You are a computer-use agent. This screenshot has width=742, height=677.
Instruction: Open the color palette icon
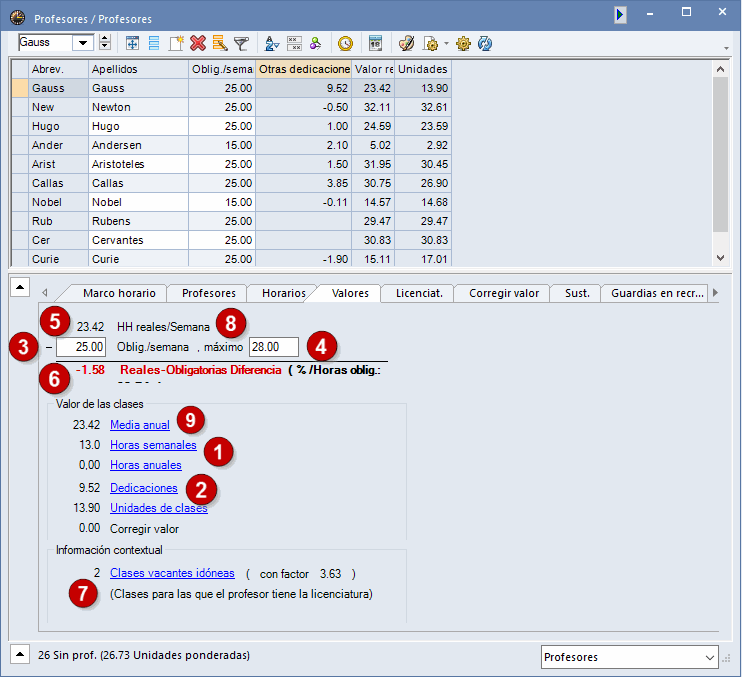(x=406, y=44)
